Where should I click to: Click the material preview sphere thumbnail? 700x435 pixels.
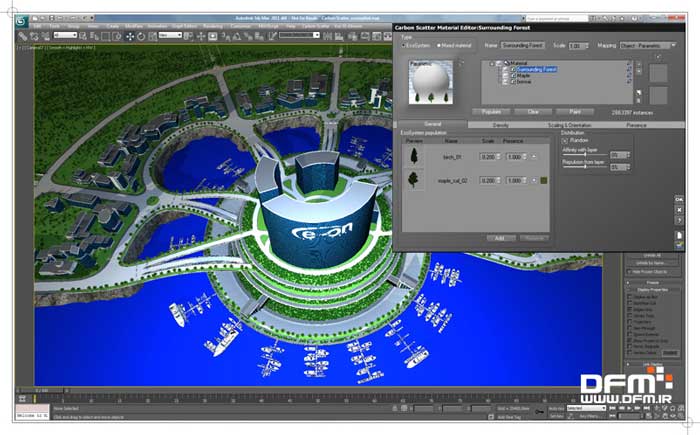(431, 82)
